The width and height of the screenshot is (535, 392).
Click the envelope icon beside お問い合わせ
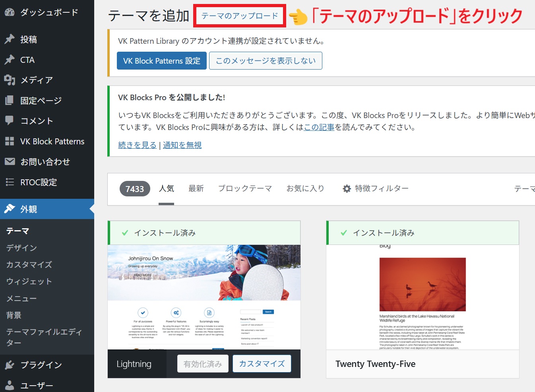10,161
